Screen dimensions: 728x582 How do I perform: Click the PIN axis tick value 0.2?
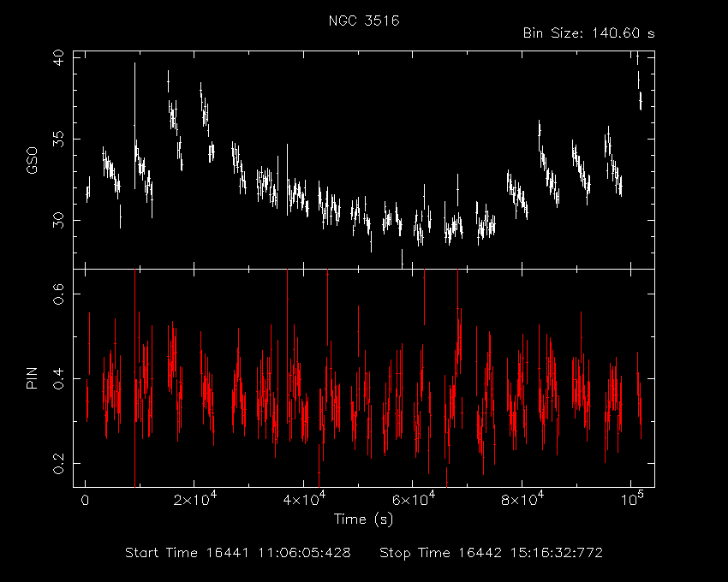(58, 463)
